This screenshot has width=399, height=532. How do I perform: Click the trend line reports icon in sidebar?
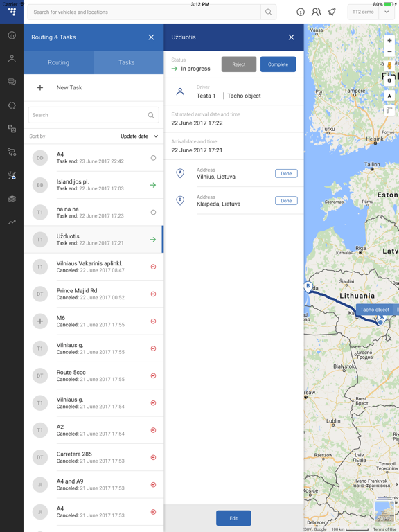[12, 222]
